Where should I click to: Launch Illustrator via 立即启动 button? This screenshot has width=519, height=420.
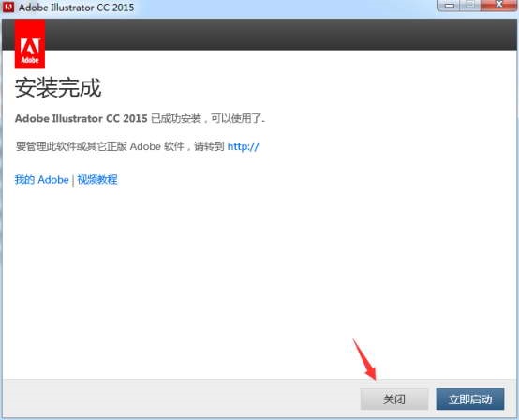coord(470,399)
